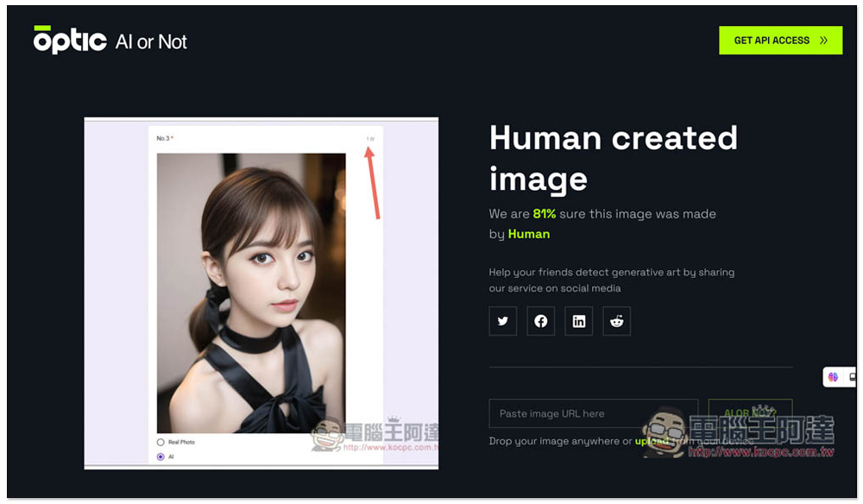Click the 'Human created image' heading
Viewport: 863px width, 504px height.
[613, 158]
